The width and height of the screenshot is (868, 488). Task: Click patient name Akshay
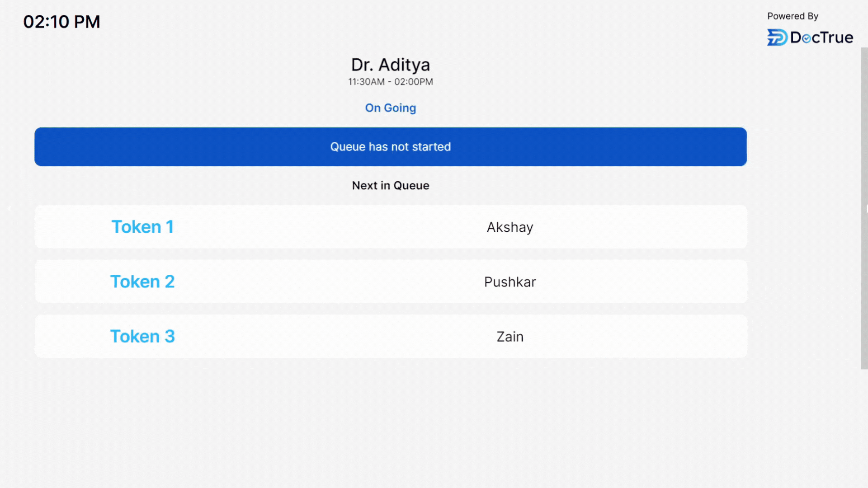pyautogui.click(x=509, y=227)
